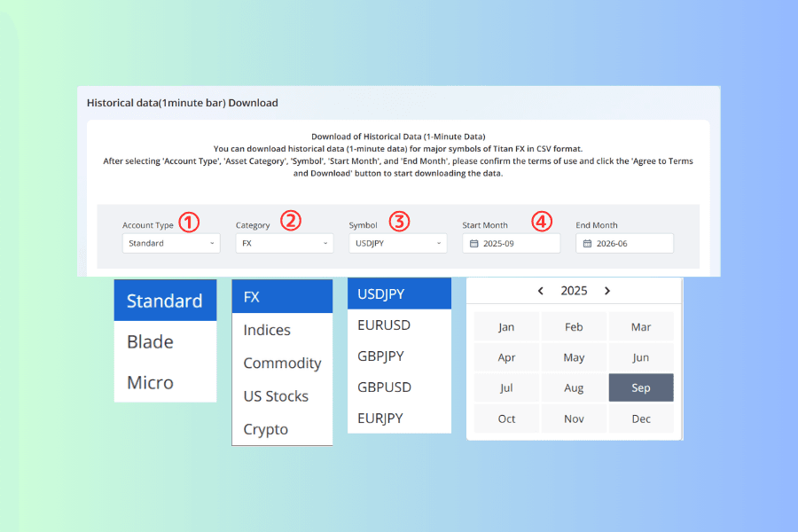Select Commodity in category list
Viewport: 798px width, 532px height.
[283, 363]
